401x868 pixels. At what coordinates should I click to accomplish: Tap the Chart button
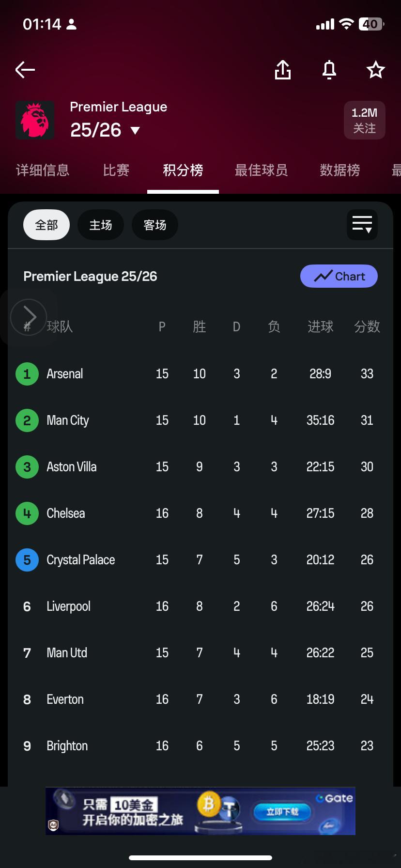click(x=339, y=276)
